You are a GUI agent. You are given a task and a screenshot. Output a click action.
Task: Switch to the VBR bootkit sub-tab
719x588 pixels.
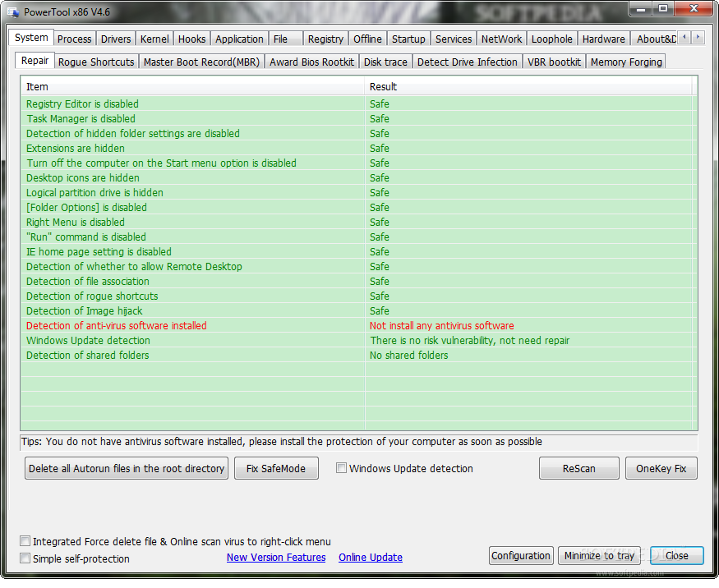(554, 62)
